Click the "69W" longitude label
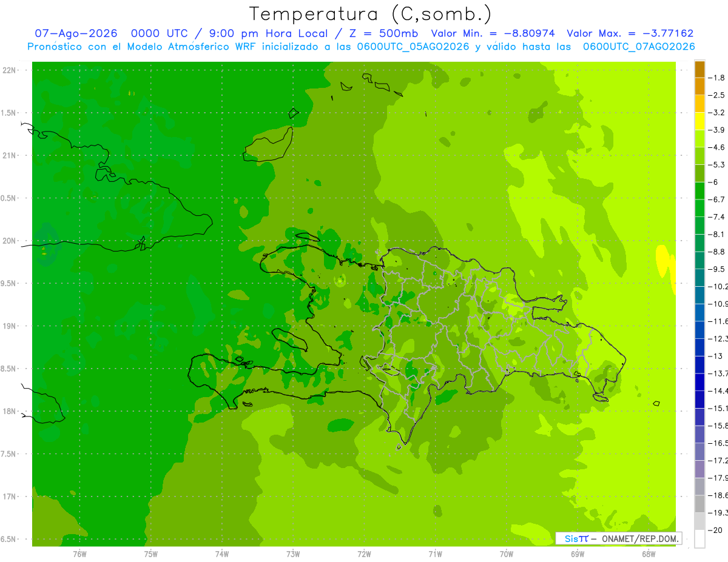The width and height of the screenshot is (728, 562). click(x=578, y=554)
